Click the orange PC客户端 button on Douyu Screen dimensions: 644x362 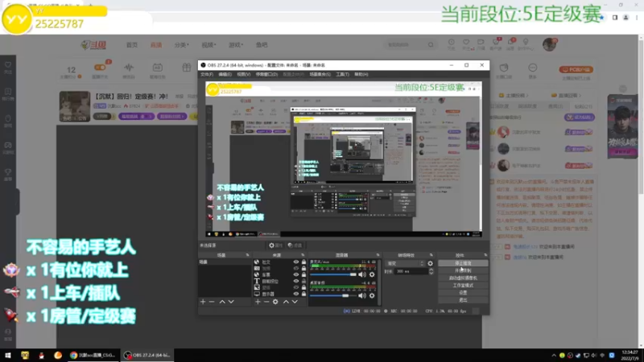(x=576, y=69)
